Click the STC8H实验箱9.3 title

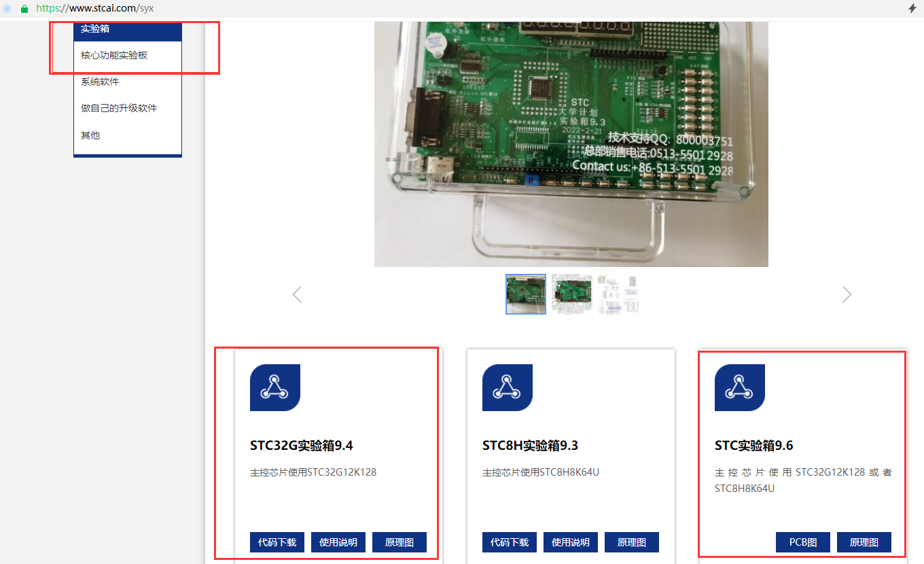(x=532, y=446)
